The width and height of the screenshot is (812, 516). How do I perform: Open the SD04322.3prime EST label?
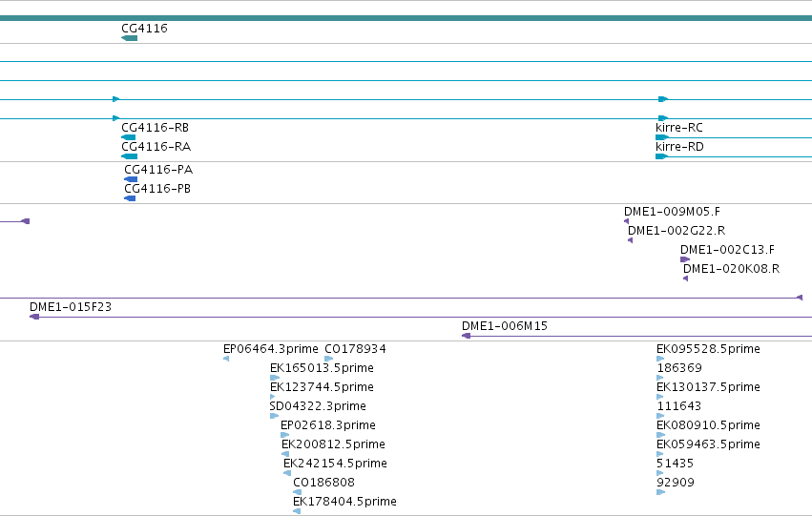point(318,406)
